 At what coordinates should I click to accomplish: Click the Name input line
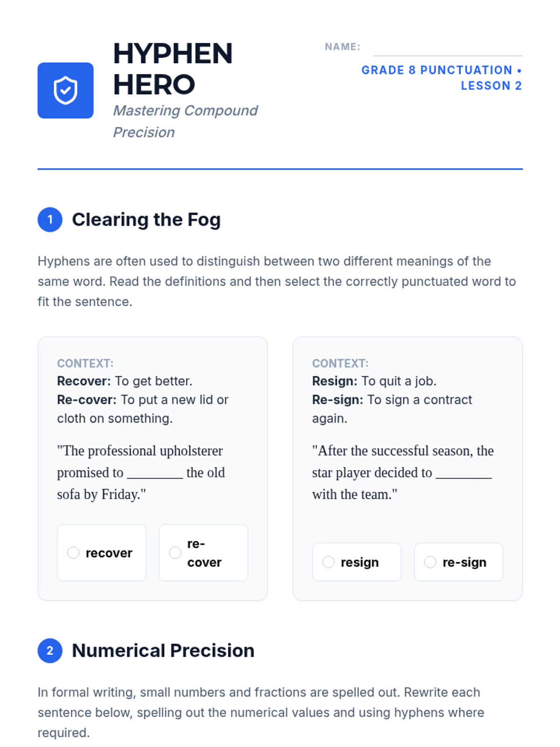pyautogui.click(x=448, y=50)
